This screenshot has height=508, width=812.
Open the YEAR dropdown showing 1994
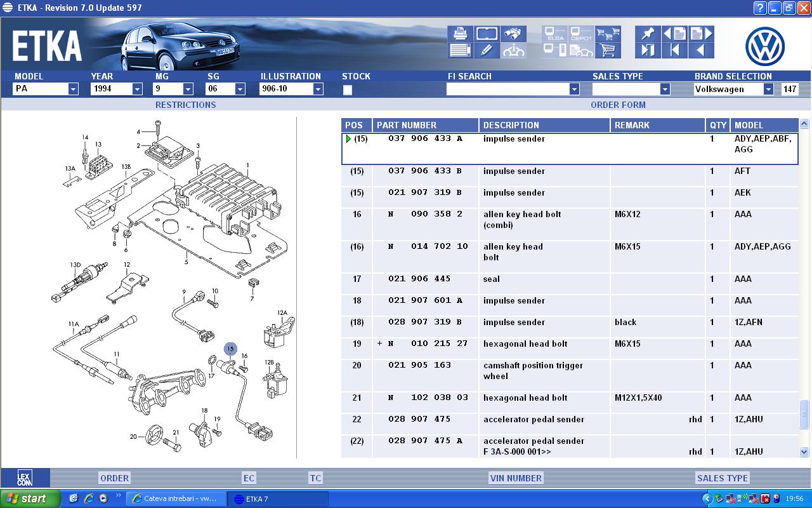click(137, 90)
